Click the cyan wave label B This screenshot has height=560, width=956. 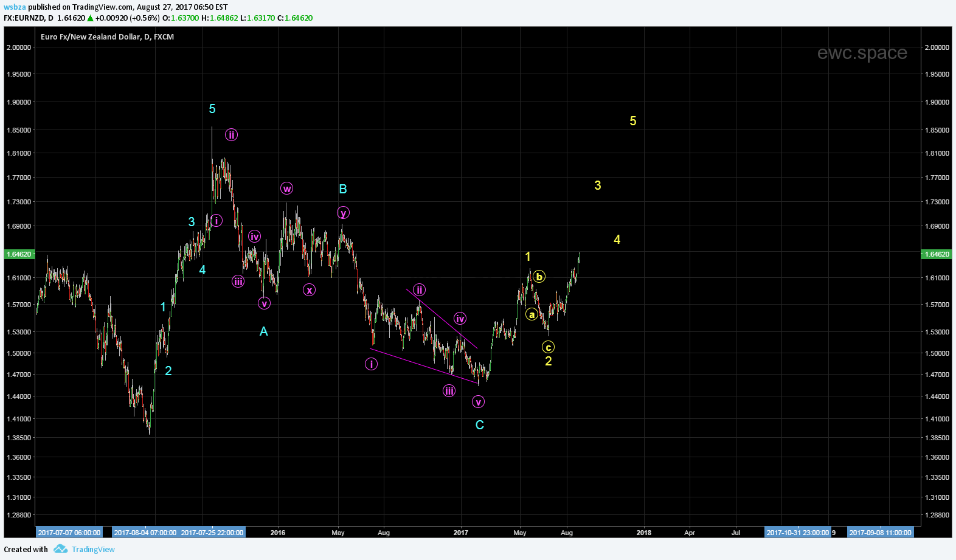(343, 189)
